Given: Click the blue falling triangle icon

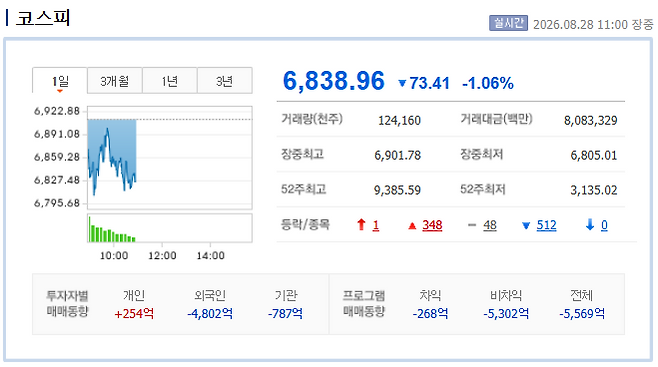Looking at the screenshot, I should 526,226.
